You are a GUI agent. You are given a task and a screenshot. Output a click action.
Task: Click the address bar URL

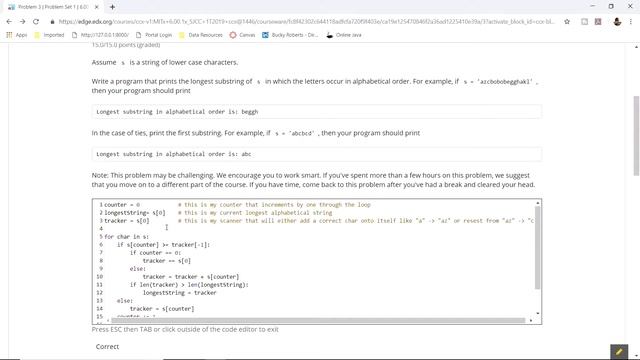306,22
